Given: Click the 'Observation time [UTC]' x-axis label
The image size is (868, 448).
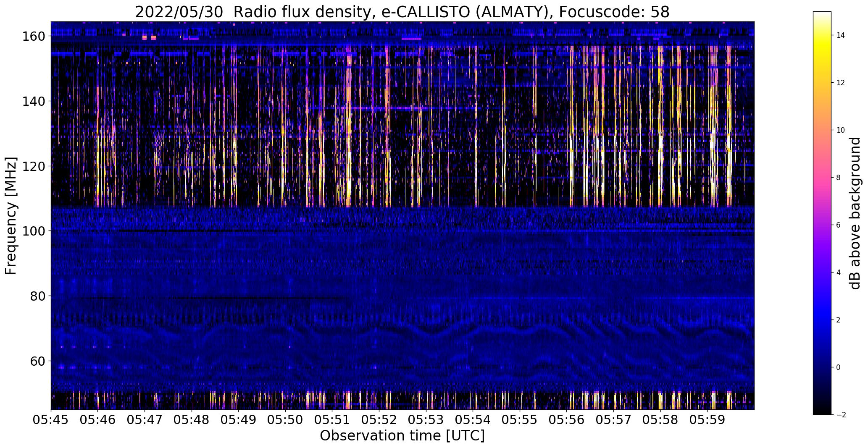Looking at the screenshot, I should (x=402, y=436).
